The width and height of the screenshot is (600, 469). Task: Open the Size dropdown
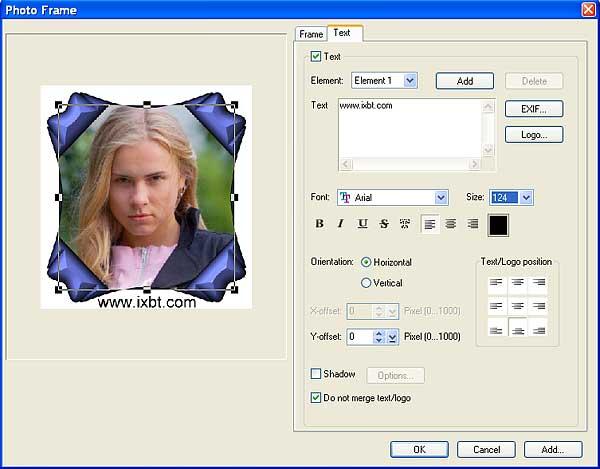tap(527, 197)
